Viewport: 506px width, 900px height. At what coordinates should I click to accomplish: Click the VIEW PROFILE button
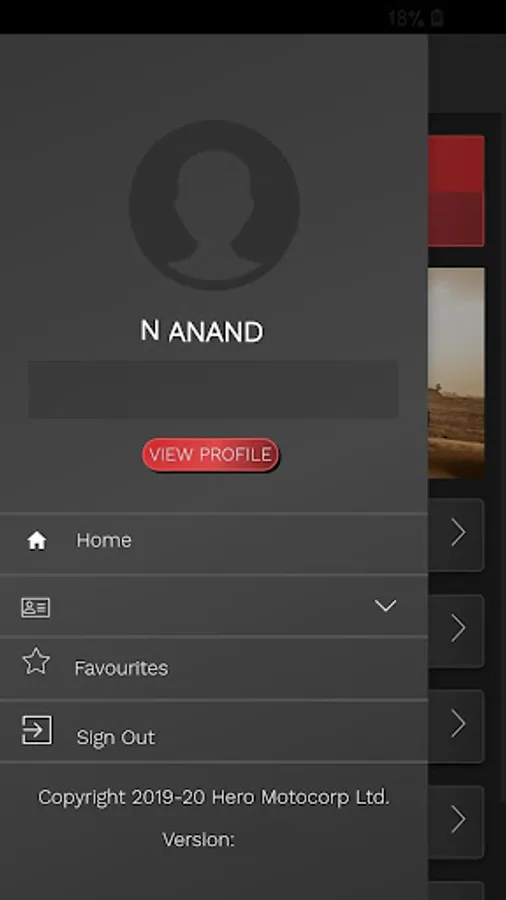point(210,455)
